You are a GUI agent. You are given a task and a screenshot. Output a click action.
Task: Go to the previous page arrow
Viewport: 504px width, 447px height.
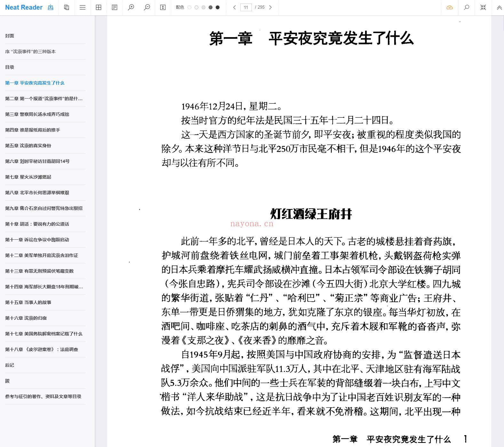click(x=234, y=7)
